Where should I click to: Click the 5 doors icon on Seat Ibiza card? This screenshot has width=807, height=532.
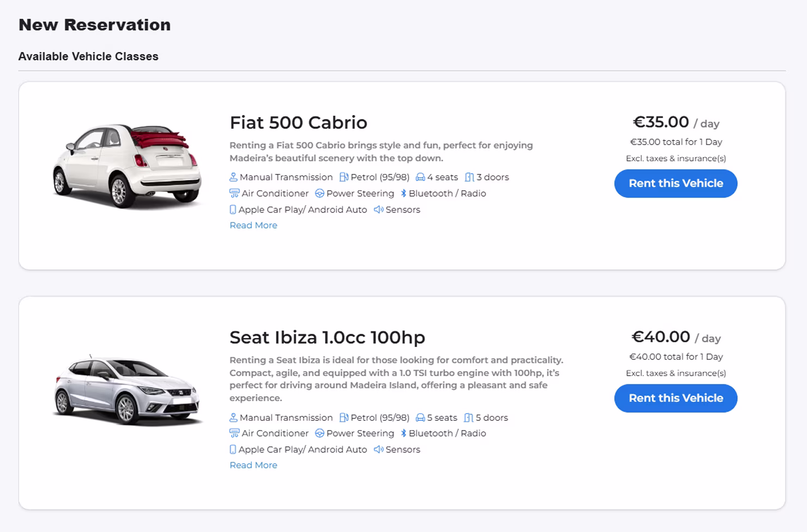point(468,418)
